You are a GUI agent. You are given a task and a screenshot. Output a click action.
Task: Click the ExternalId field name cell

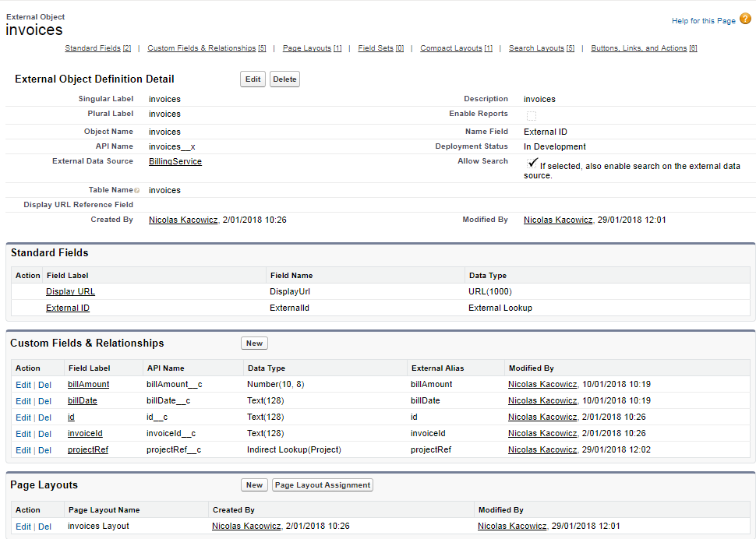(289, 308)
